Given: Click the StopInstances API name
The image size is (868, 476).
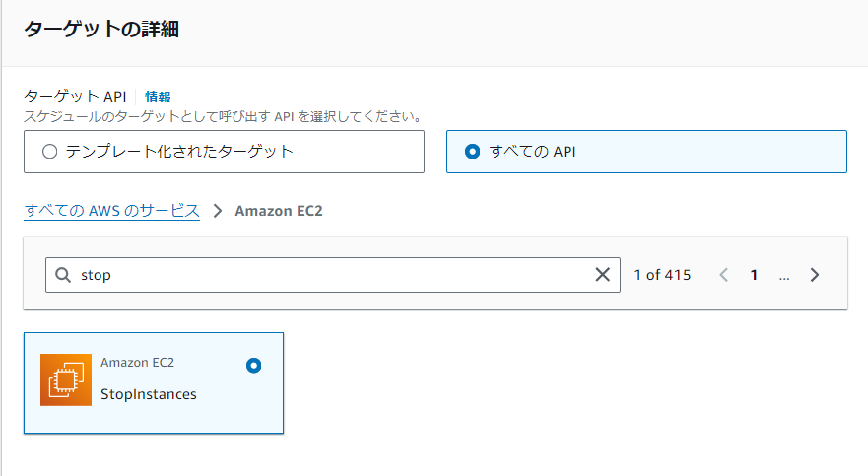Looking at the screenshot, I should pos(149,394).
